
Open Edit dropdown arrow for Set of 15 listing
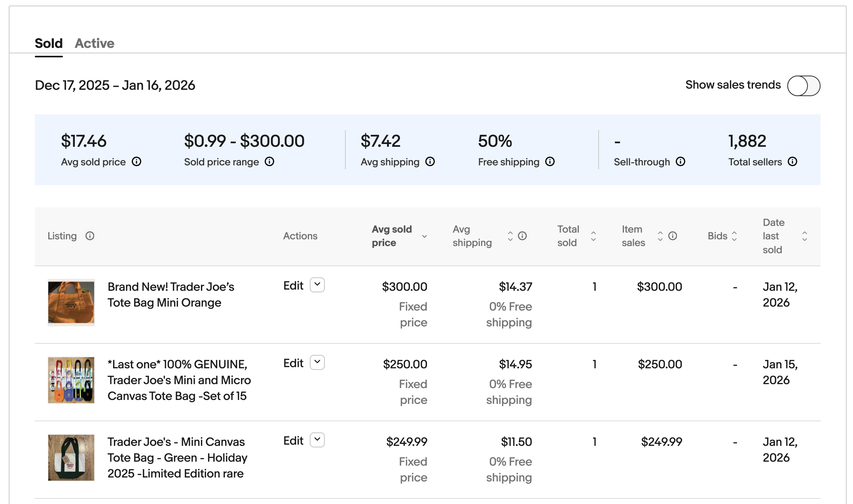pyautogui.click(x=317, y=362)
